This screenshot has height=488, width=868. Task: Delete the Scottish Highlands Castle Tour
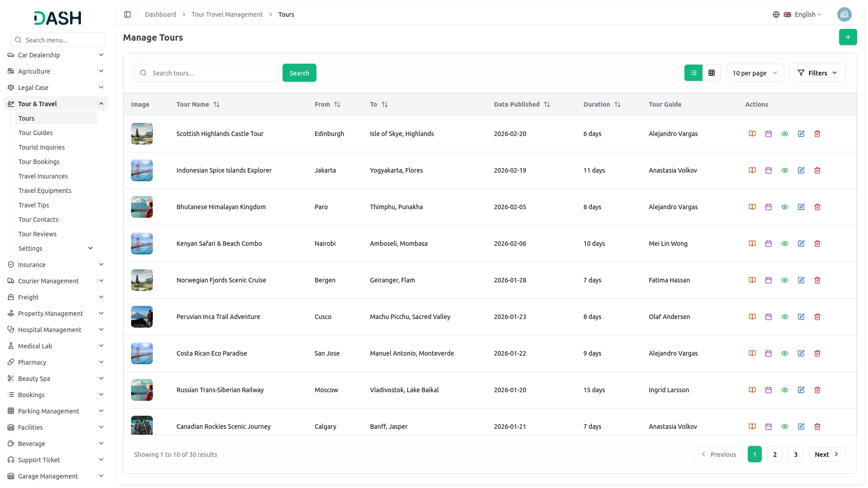817,134
